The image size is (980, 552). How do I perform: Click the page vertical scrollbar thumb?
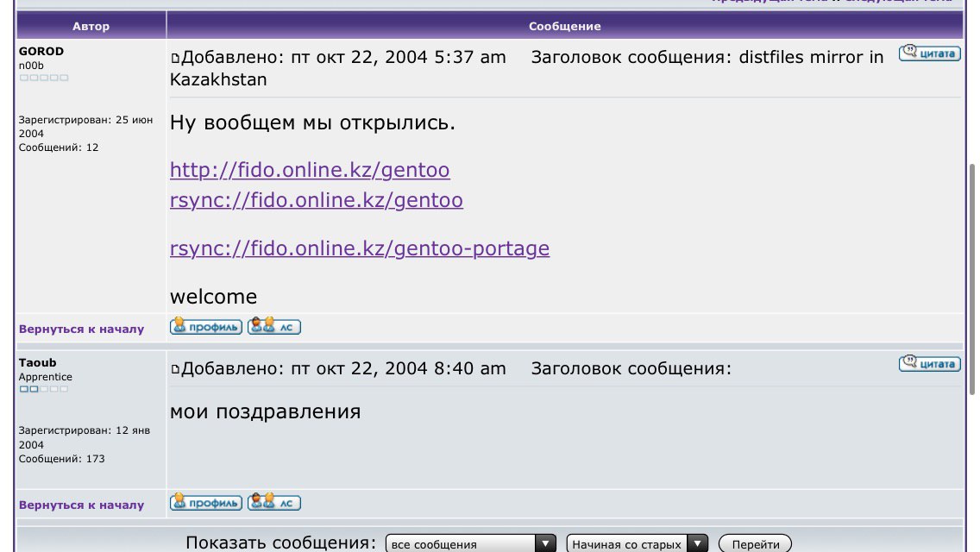coord(972,279)
